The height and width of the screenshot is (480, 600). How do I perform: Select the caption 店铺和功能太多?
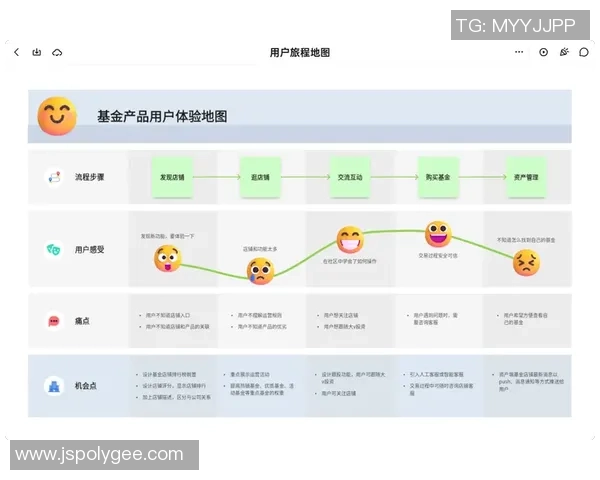click(x=260, y=249)
